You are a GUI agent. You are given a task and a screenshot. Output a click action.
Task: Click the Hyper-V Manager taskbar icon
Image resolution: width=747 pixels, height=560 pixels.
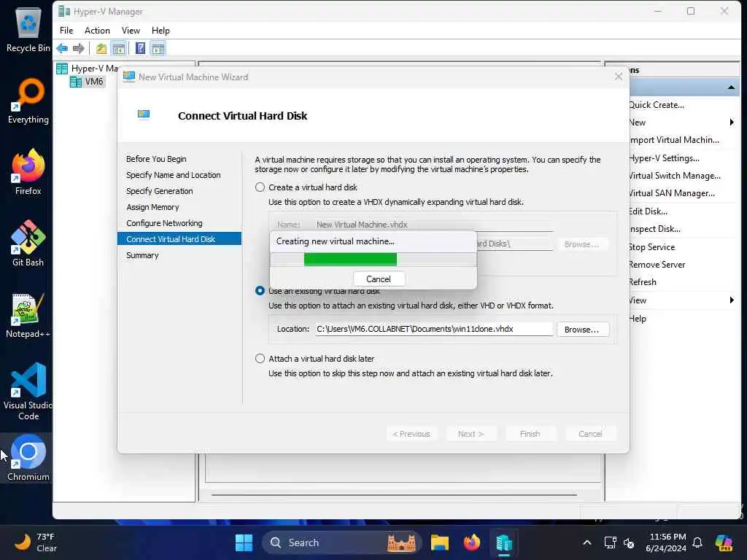coord(503,542)
